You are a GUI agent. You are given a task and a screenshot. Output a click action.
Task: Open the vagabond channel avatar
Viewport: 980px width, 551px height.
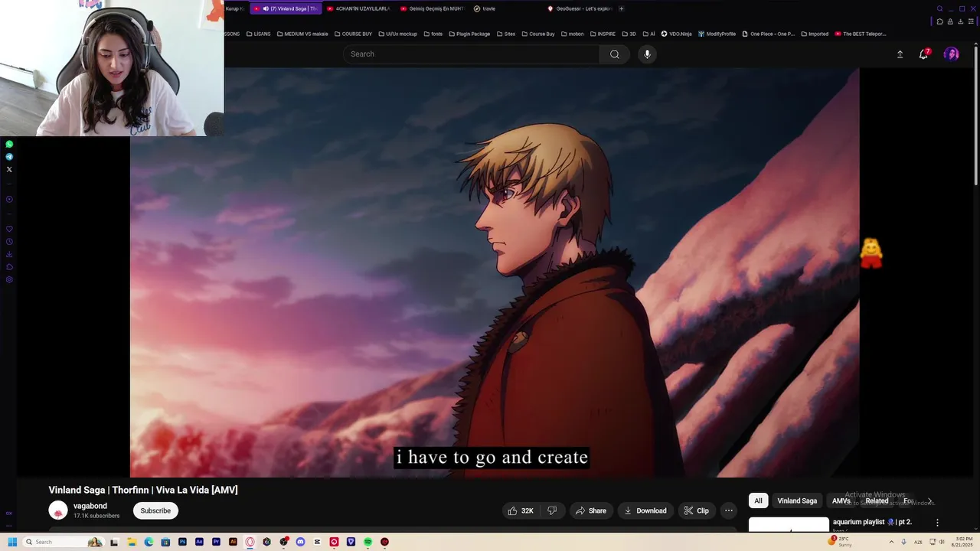58,510
